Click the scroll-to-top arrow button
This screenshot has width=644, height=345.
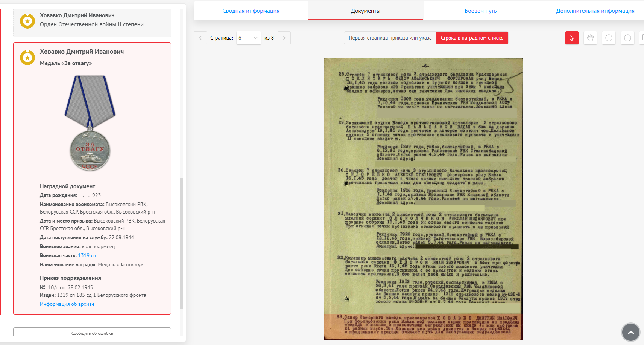631,332
